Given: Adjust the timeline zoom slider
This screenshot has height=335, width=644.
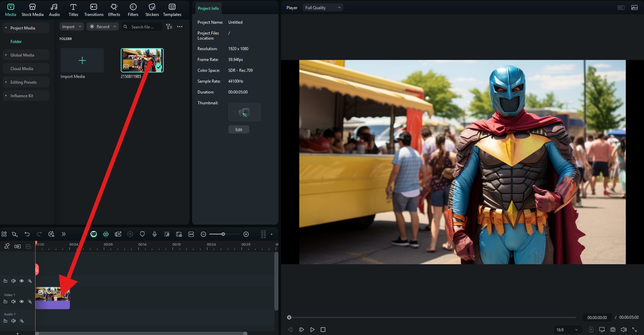Looking at the screenshot, I should pos(223,234).
